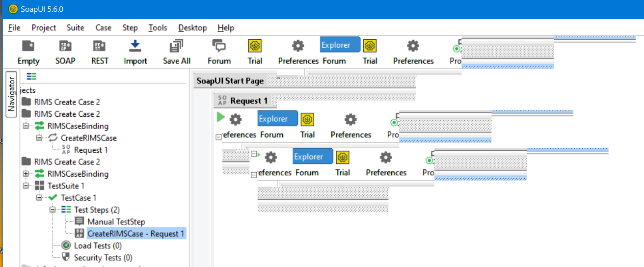Open the Case menu

click(x=103, y=28)
